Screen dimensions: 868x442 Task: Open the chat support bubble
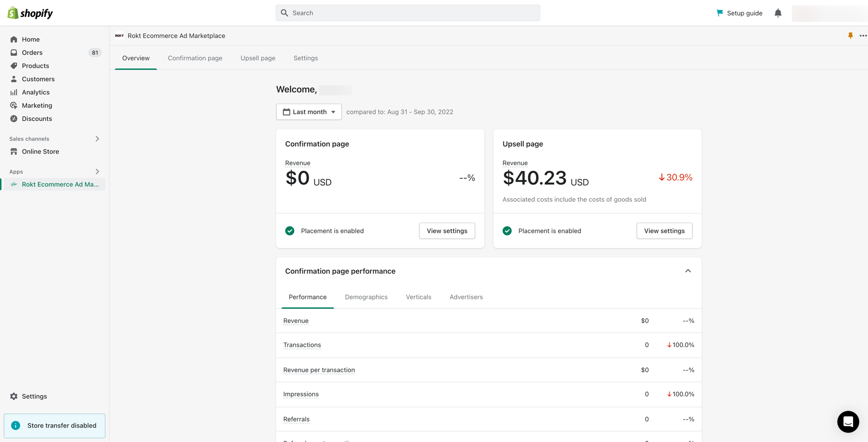[848, 421]
